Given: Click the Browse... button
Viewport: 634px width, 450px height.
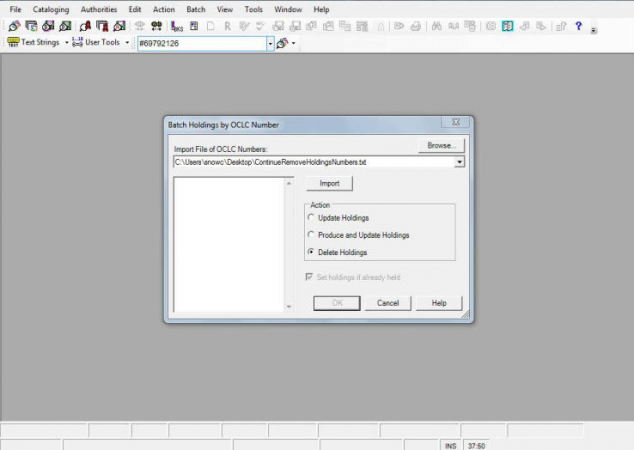Looking at the screenshot, I should tap(442, 145).
